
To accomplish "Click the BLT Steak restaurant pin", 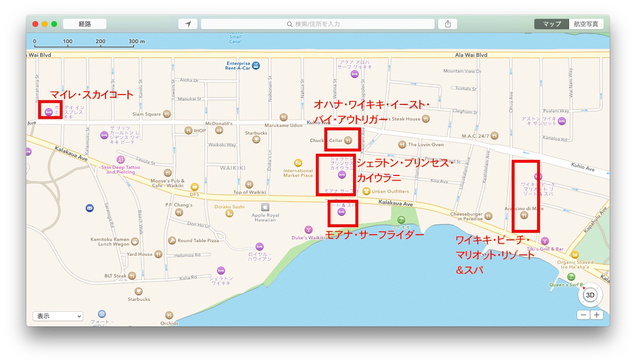I will click(132, 276).
